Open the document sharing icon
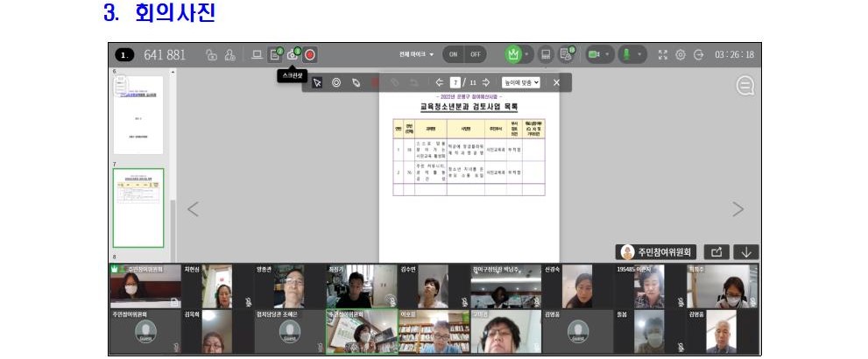 click(x=274, y=55)
